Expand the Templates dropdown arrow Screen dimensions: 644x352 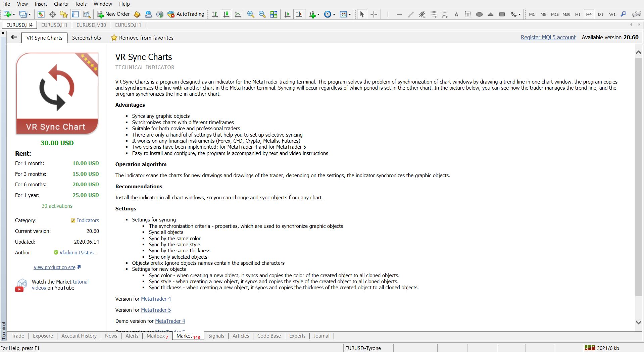[x=350, y=14]
